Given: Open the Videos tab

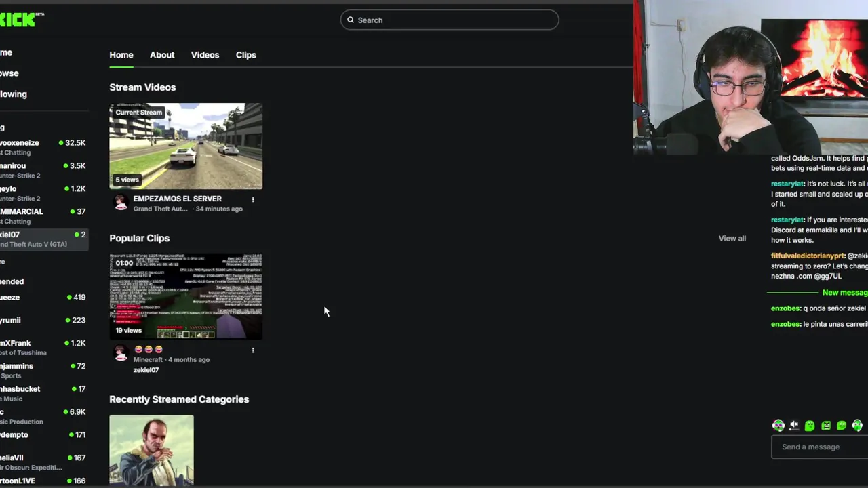Looking at the screenshot, I should 205,55.
